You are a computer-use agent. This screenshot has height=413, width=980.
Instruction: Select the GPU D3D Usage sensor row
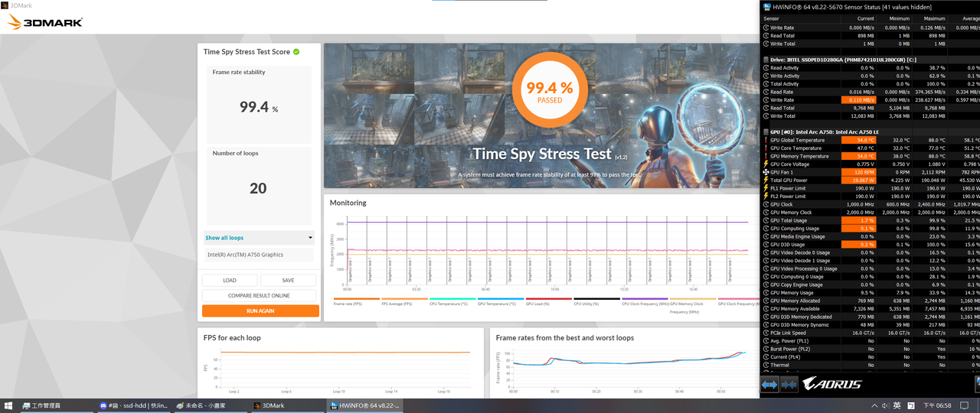pos(871,245)
